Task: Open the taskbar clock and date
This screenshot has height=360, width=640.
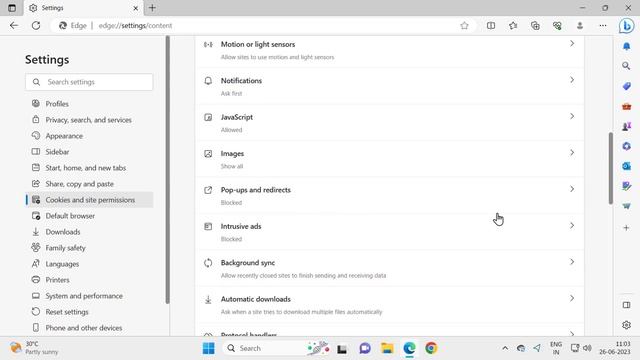Action: click(x=616, y=348)
